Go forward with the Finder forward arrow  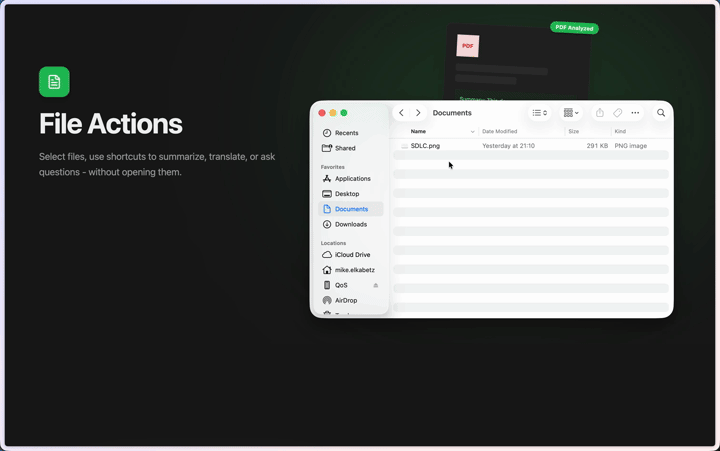pos(418,113)
